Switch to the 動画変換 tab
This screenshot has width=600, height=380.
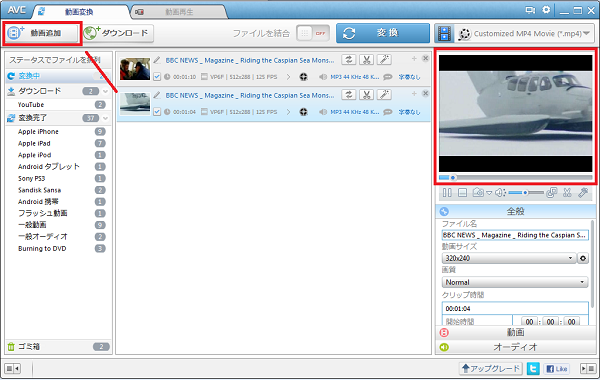pyautogui.click(x=78, y=12)
